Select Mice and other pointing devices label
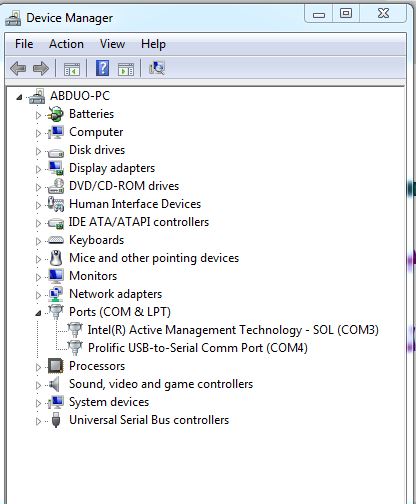Screen dimensions: 416x504 coord(154,258)
